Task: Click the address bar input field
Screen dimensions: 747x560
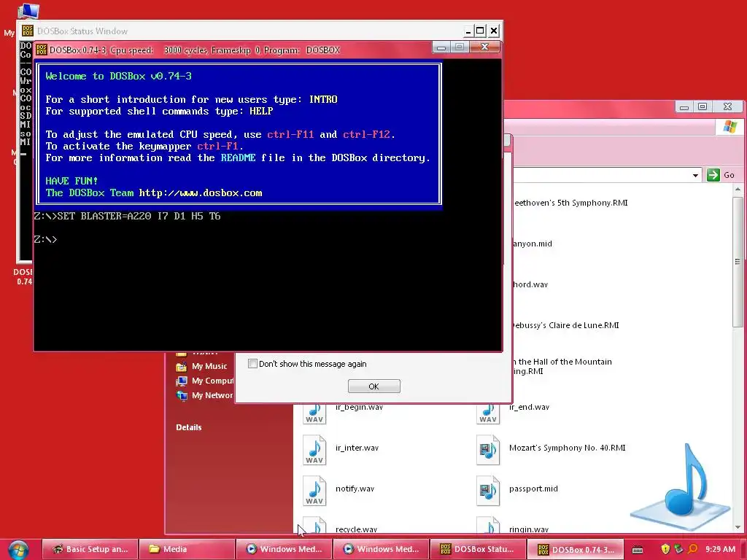Action: (600, 175)
